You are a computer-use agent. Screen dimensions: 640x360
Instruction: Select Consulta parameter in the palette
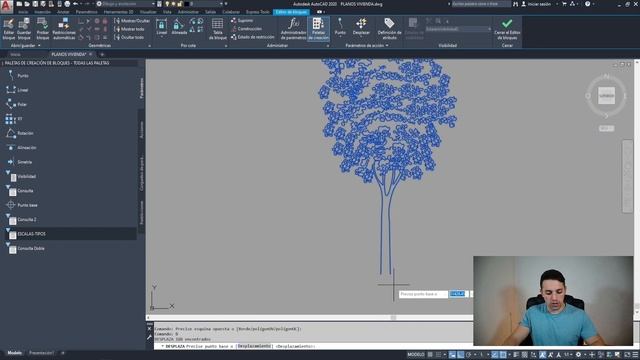20,191
